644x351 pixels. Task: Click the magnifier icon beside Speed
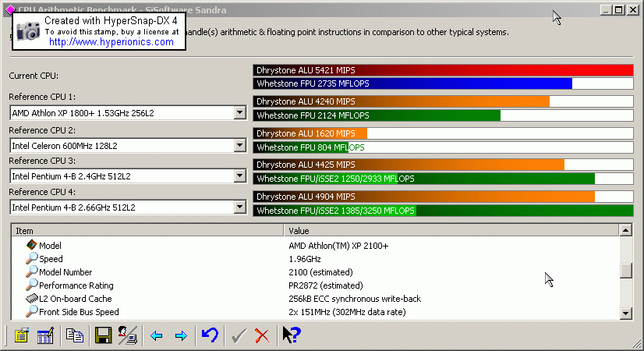32,258
